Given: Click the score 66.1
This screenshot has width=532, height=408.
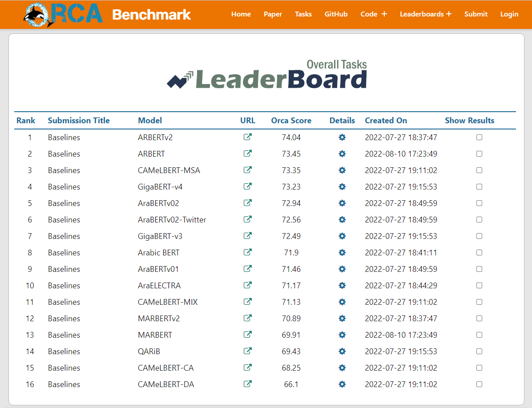Looking at the screenshot, I should coord(291,384).
